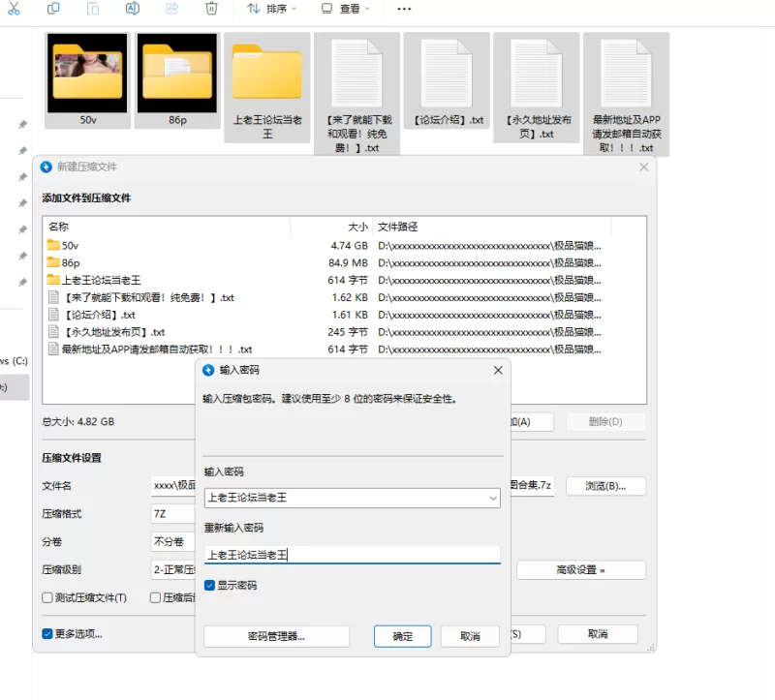This screenshot has width=775, height=700.
Task: Expand the 输入密码 combo box dropdown arrow
Action: (491, 498)
